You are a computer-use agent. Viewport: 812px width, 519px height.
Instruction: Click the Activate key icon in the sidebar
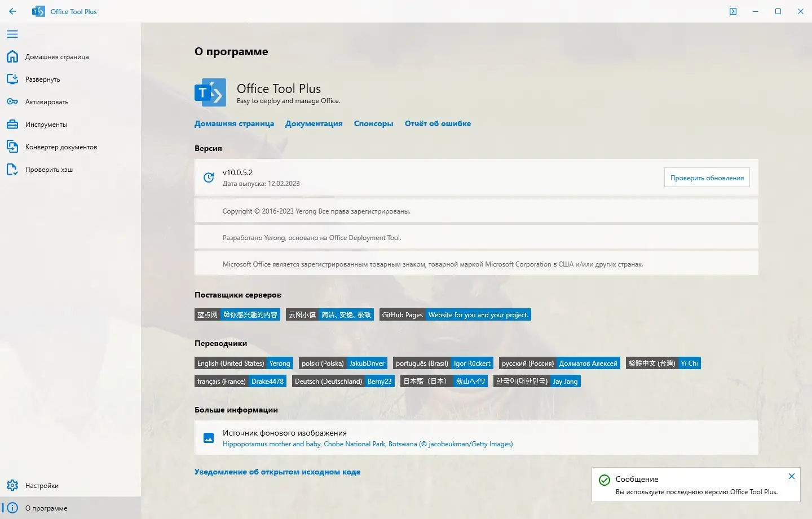[12, 101]
